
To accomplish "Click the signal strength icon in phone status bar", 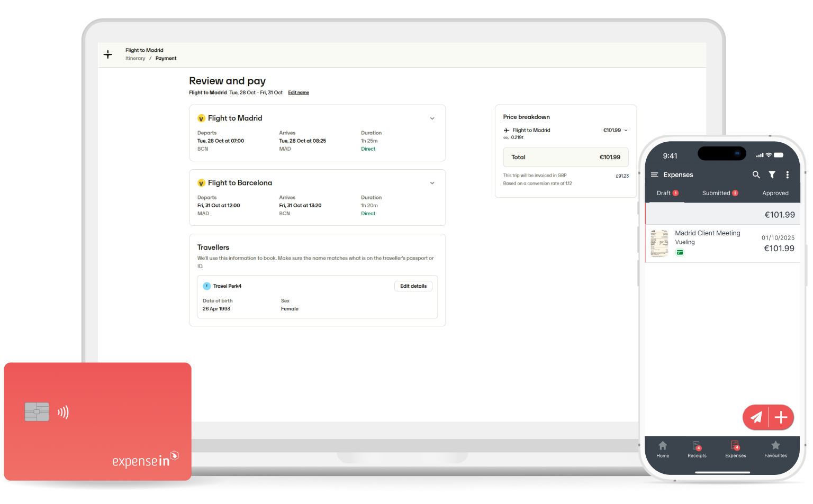I will point(760,155).
